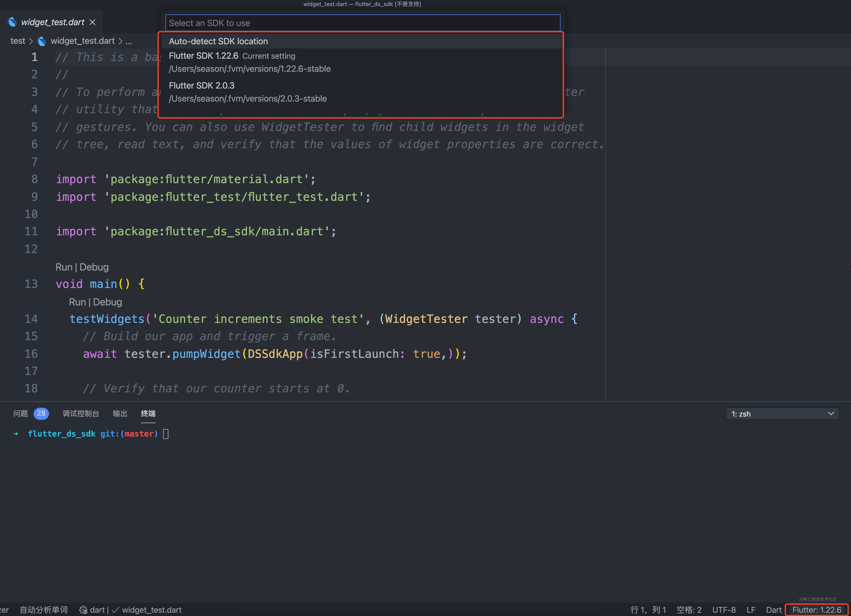Click line number 8 in the gutter
This screenshot has width=851, height=616.
tap(34, 179)
